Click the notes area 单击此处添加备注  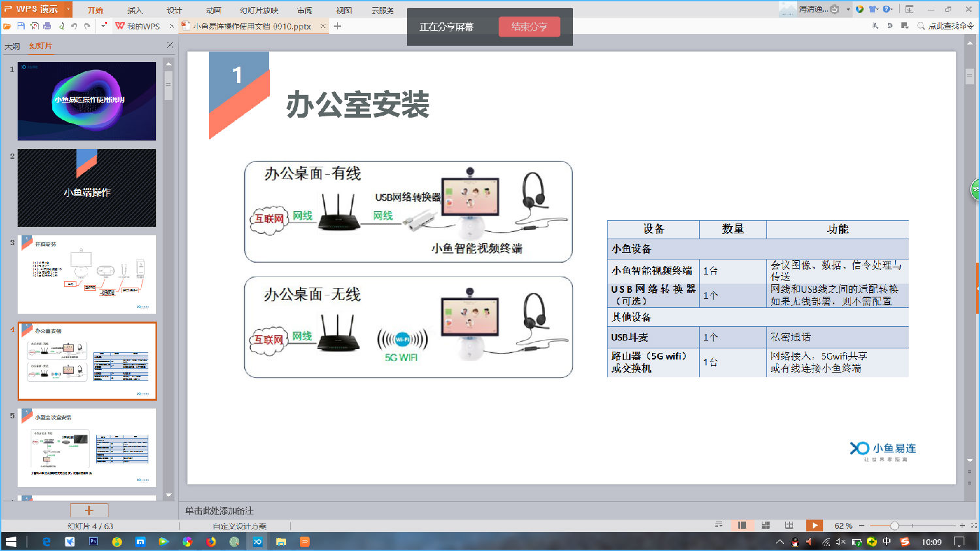click(220, 510)
